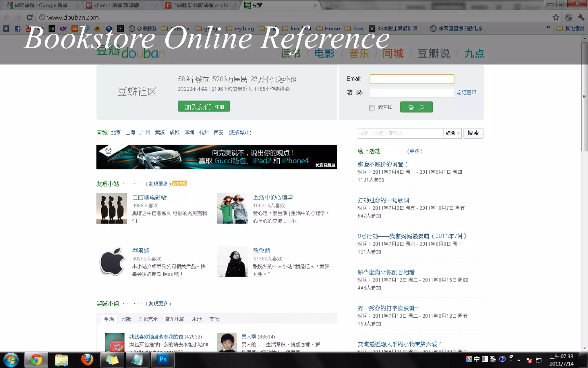Viewport: 588px width, 368px height.
Task: Select the 兴趣 group category tab
Action: pyautogui.click(x=126, y=319)
